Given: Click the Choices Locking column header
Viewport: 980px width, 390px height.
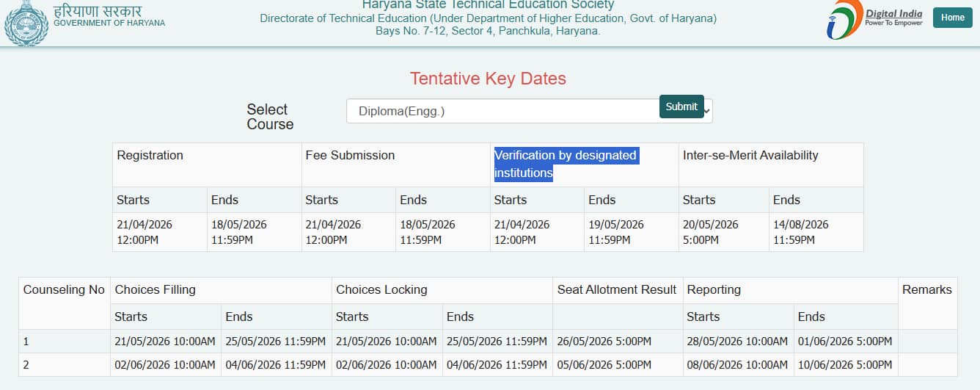Looking at the screenshot, I should click(x=381, y=290).
